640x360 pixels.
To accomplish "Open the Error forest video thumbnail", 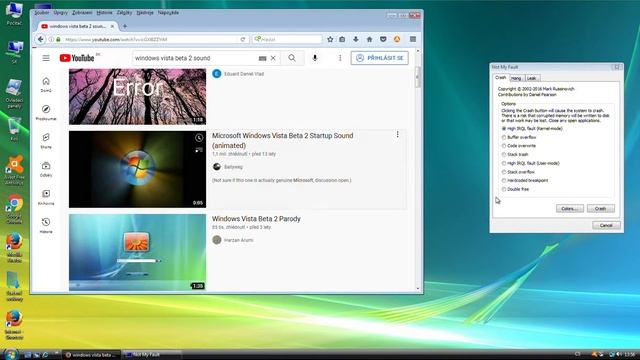I will [138, 96].
